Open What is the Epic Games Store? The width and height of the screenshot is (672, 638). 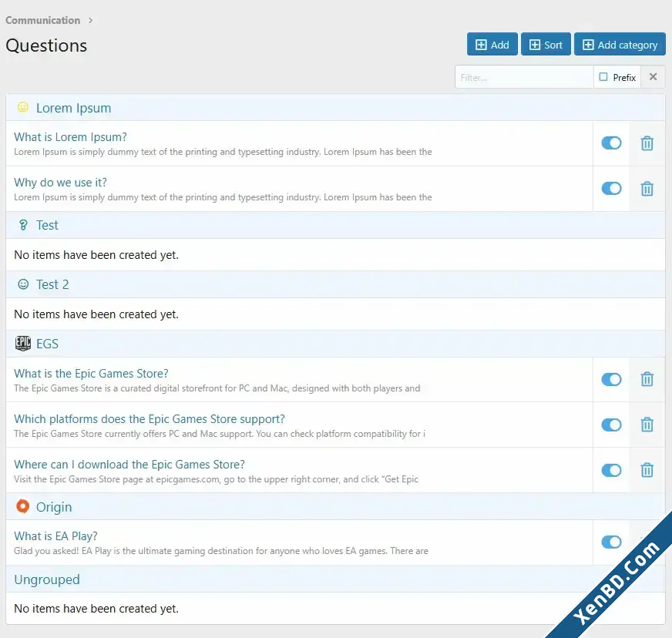(x=91, y=374)
